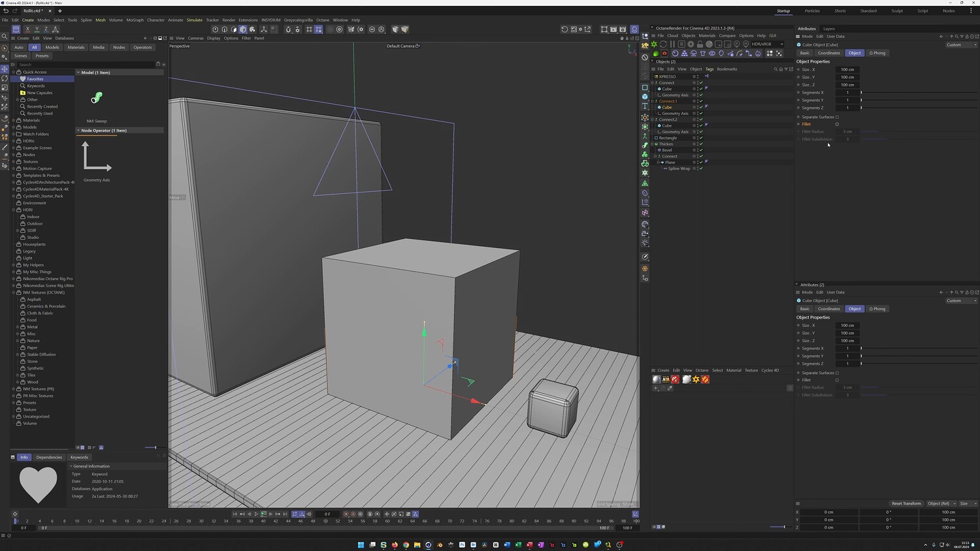Open the Custom dropdown in upper Attributes panel
Screen dimensions: 980x551
[x=961, y=45]
